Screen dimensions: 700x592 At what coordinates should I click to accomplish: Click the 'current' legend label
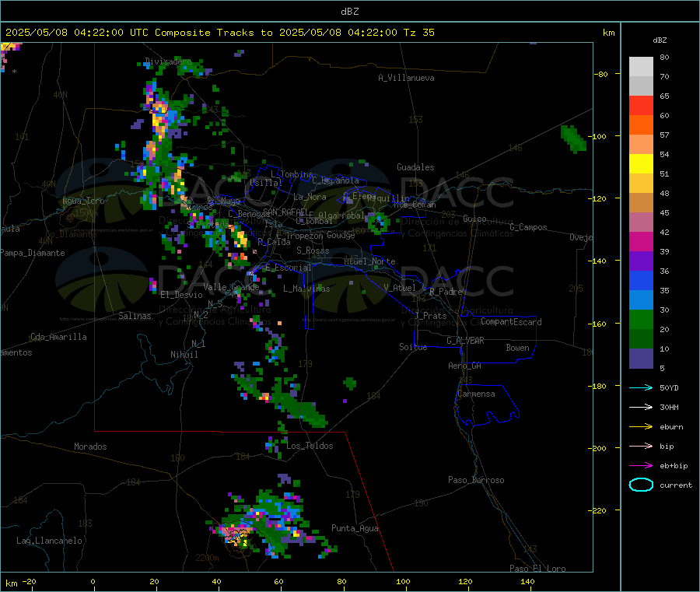click(675, 485)
